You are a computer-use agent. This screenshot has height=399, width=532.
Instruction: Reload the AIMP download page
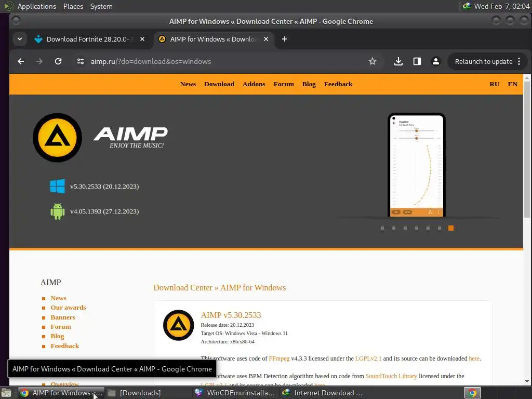pyautogui.click(x=58, y=61)
